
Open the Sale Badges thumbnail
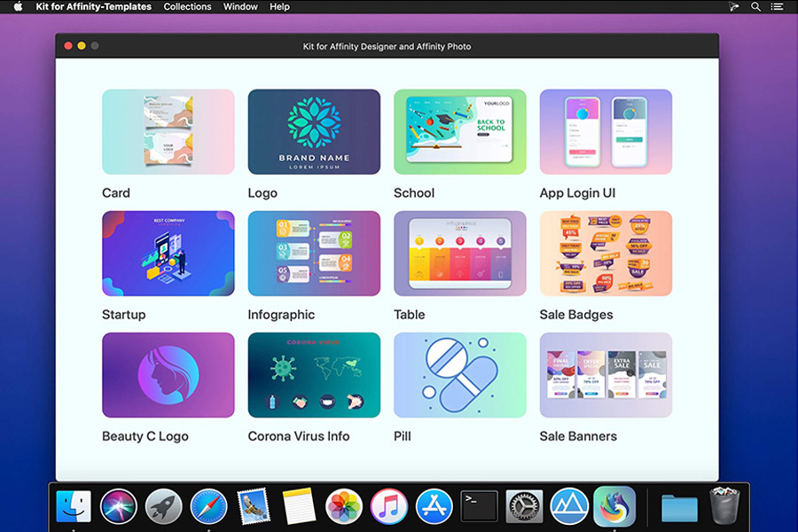606,254
